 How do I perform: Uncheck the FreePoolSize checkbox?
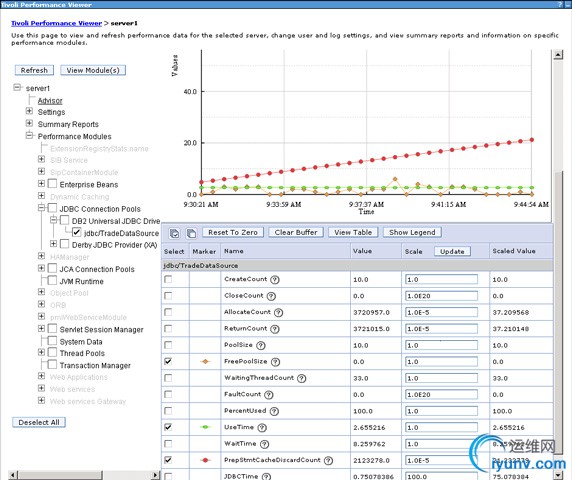click(x=168, y=361)
